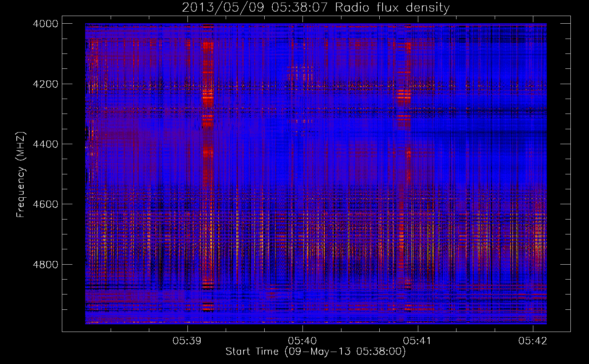This screenshot has height=364, width=589.
Task: Click the 4200 frequency tick label
Action: click(x=46, y=84)
